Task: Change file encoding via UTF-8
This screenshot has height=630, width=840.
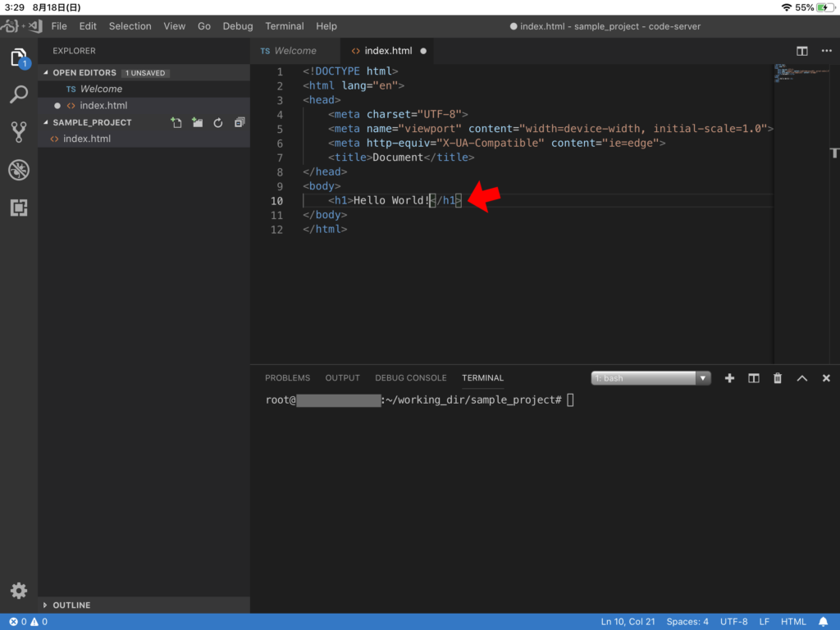Action: [x=734, y=622]
